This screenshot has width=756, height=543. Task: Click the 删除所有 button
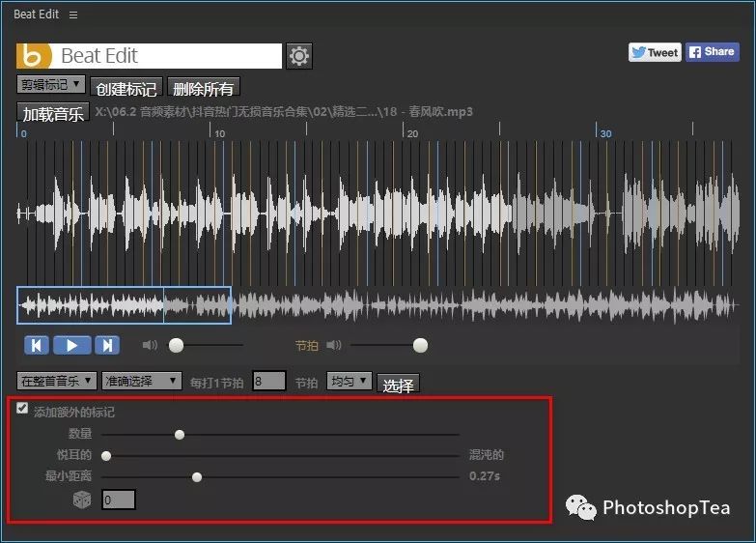click(x=203, y=88)
